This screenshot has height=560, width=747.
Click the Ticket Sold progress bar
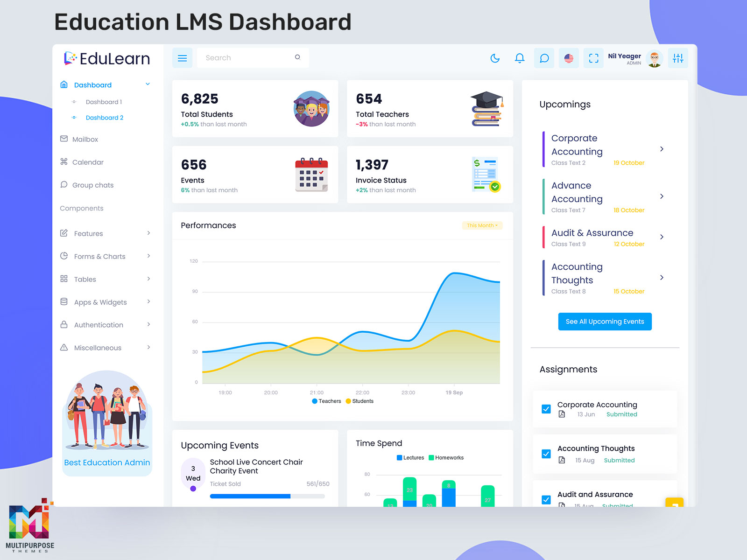(267, 496)
